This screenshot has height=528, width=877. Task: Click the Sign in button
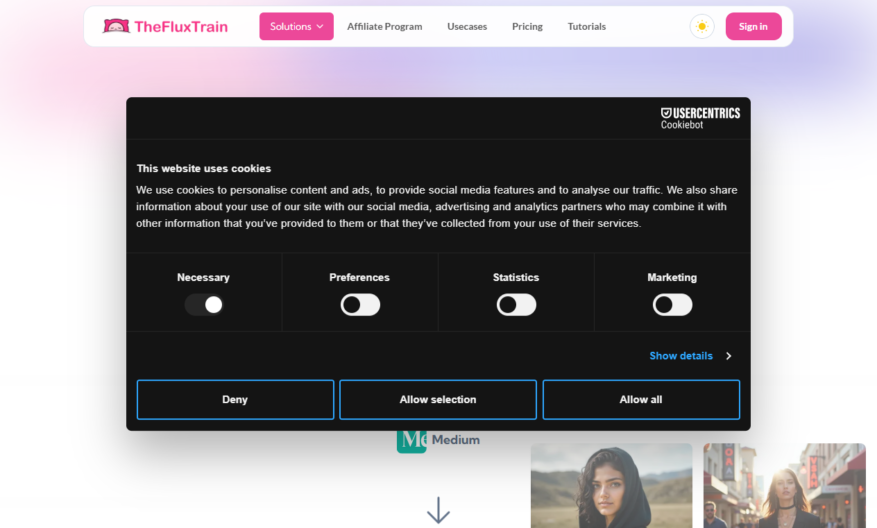point(753,26)
